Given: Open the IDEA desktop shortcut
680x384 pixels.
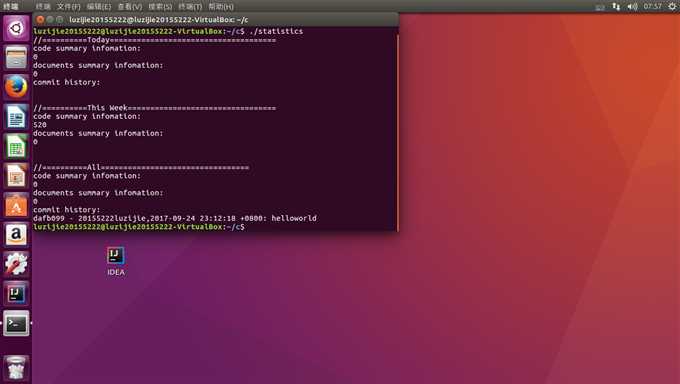Looking at the screenshot, I should click(x=116, y=261).
